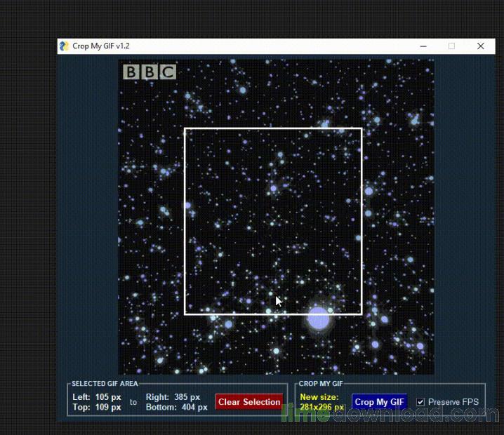Click the SELECTED GIF AREA group label
This screenshot has height=435, width=504.
click(x=105, y=384)
